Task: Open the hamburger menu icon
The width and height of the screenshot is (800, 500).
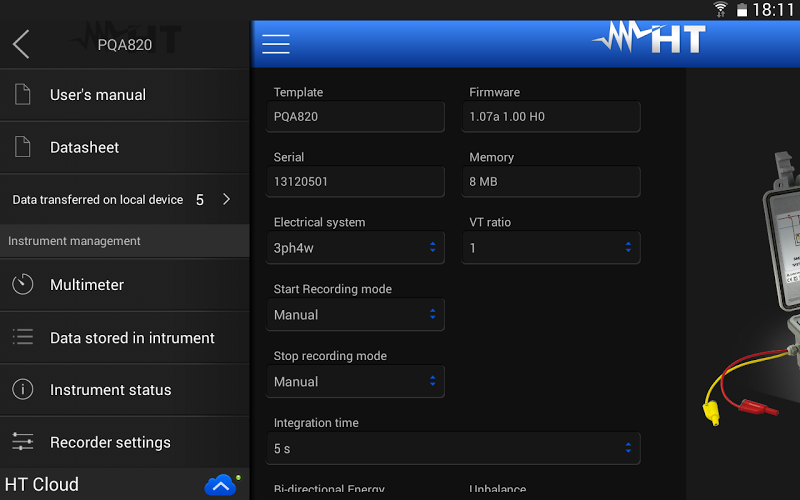Action: click(276, 44)
